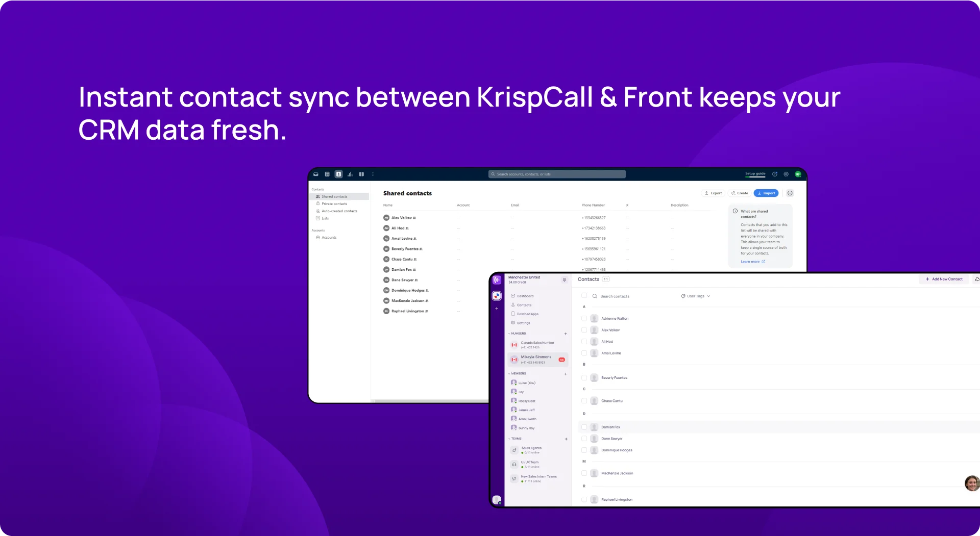Click the UI/UX Team headset icon
Image resolution: width=980 pixels, height=536 pixels.
[x=514, y=465]
